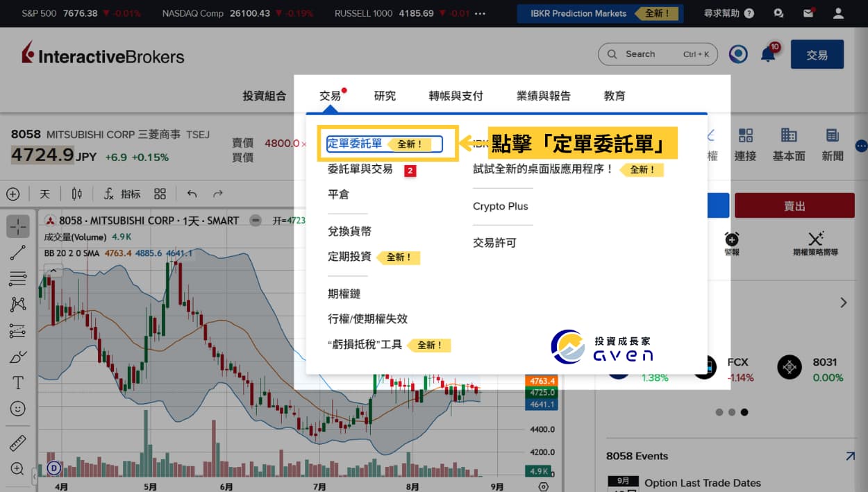Open chart settings gear at the axis corner
868x492 pixels.
point(544,487)
